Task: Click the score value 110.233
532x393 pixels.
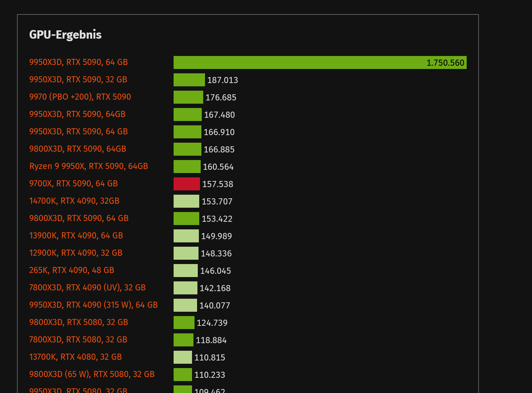Action: coord(210,375)
